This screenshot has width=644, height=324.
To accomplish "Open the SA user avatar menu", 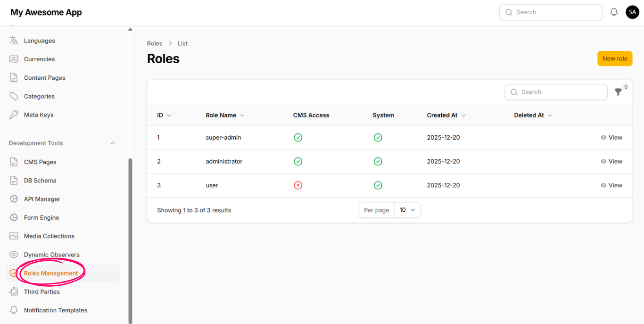I will tap(632, 12).
